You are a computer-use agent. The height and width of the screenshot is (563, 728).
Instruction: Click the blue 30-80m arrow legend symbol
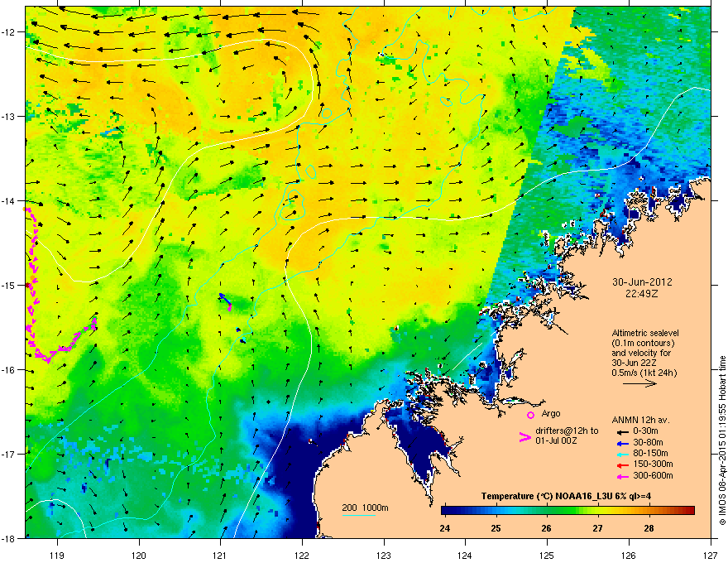[x=622, y=443]
